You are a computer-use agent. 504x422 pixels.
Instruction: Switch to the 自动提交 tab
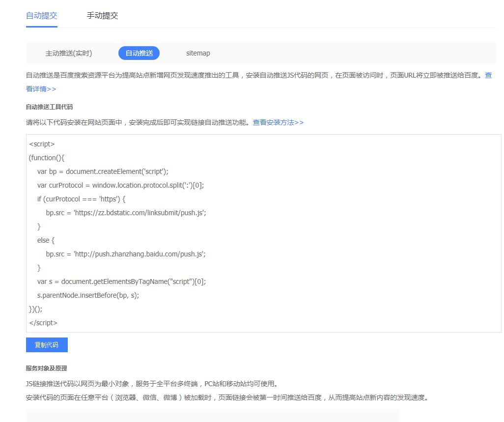(x=42, y=16)
